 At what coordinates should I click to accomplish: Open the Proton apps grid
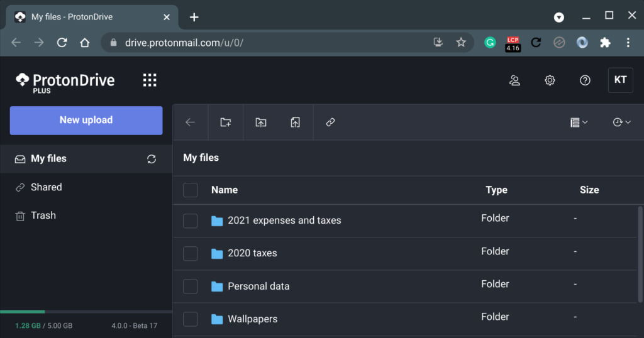point(150,80)
